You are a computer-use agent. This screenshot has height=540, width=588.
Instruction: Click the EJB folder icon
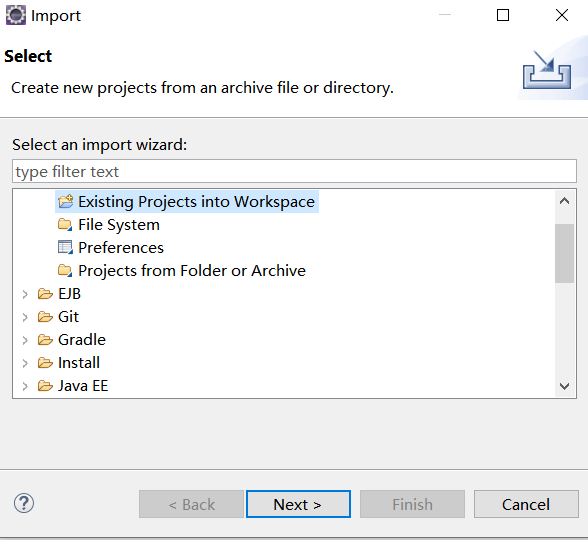(45, 294)
